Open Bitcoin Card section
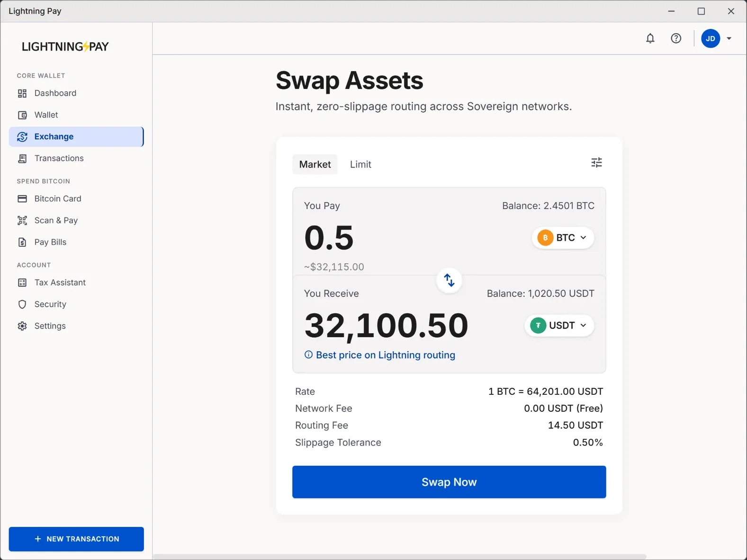Screen dimensions: 747x560 click(x=76, y=199)
